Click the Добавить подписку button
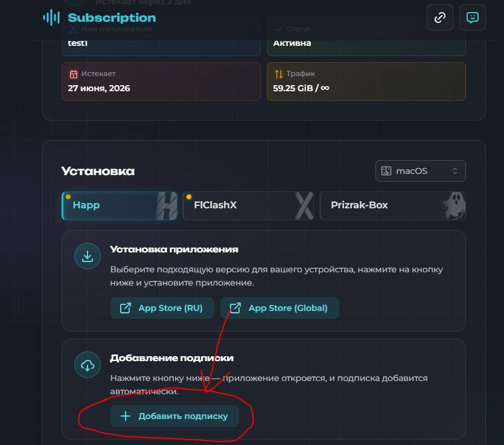 [x=174, y=416]
